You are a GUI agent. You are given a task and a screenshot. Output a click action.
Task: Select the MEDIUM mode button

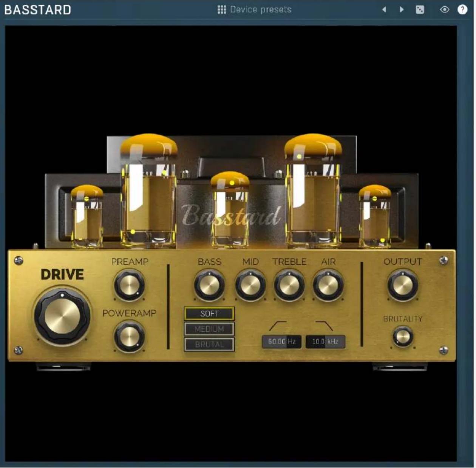coord(209,329)
